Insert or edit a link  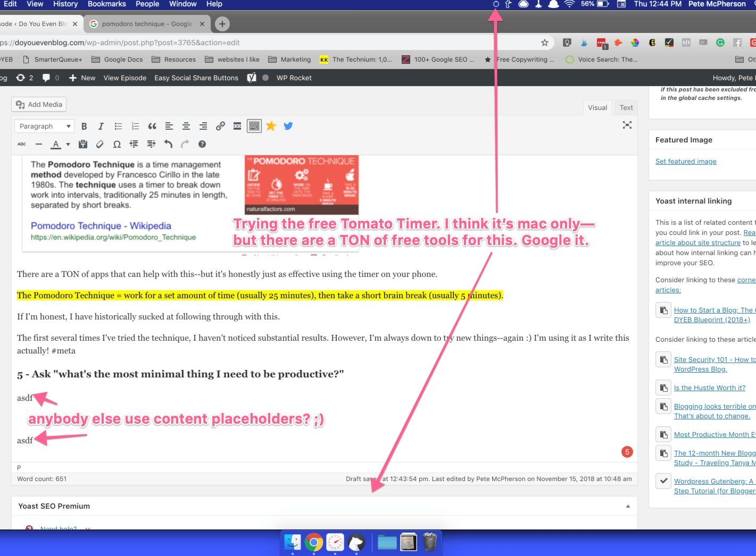(220, 126)
